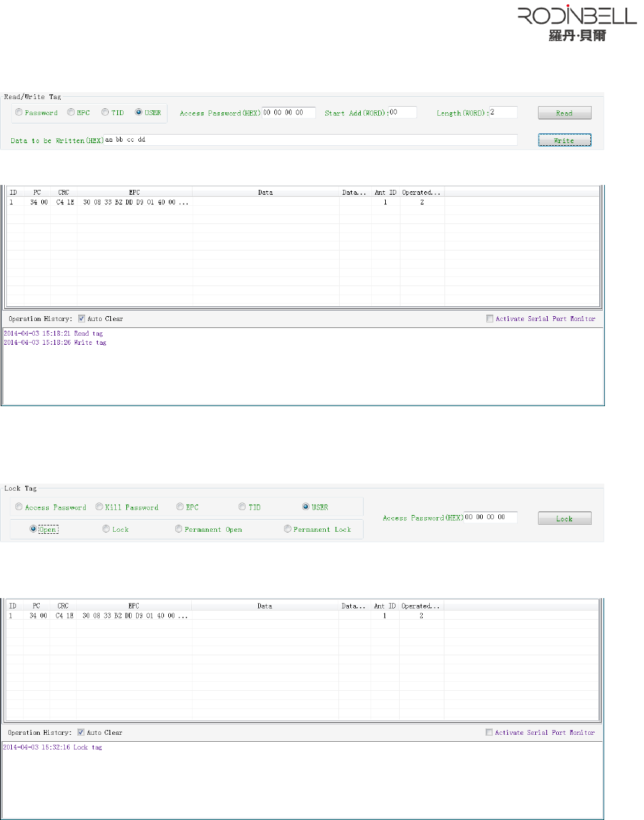Click the 'Read tag' history entry
This screenshot has width=644, height=820.
point(53,333)
